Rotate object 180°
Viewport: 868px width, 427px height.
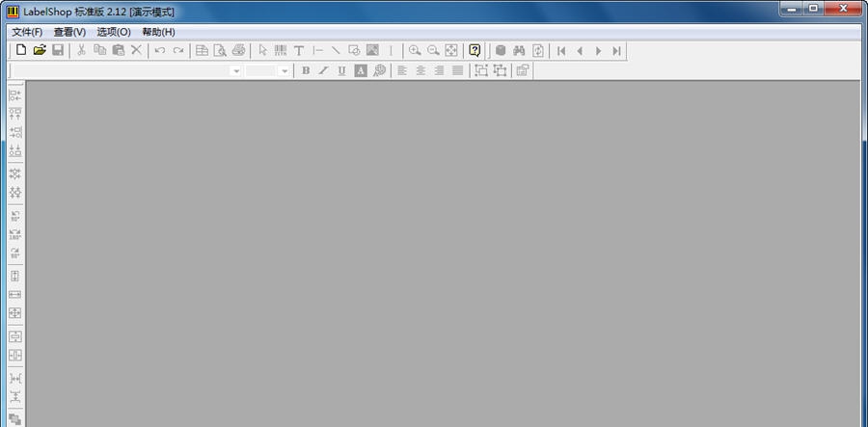[14, 234]
